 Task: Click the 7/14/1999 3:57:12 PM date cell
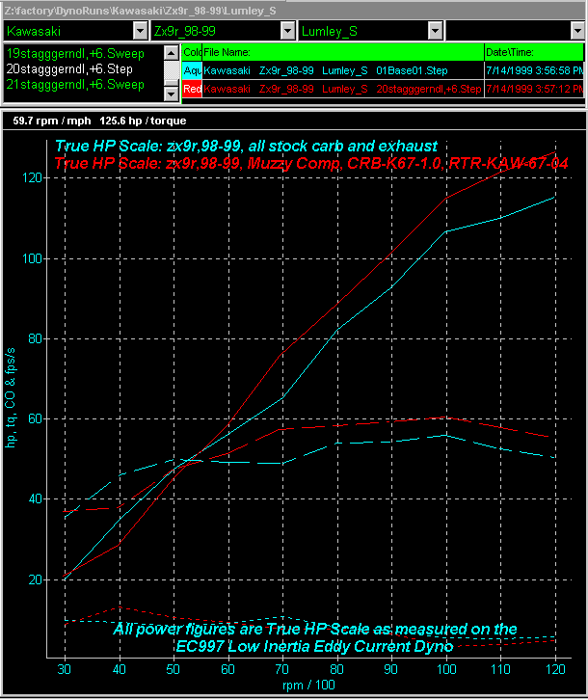click(534, 89)
